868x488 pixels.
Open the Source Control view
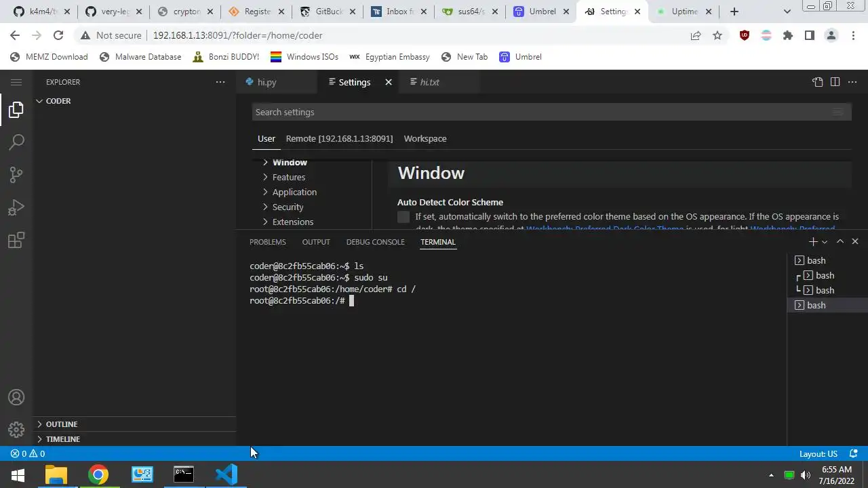(16, 175)
